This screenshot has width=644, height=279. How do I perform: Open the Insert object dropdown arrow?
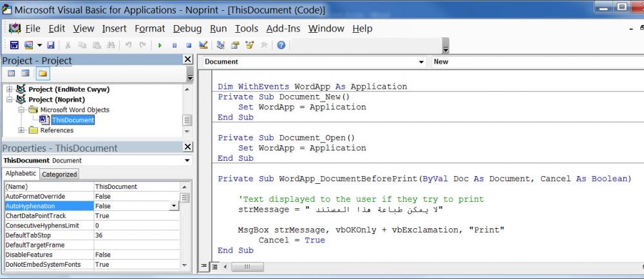point(39,45)
